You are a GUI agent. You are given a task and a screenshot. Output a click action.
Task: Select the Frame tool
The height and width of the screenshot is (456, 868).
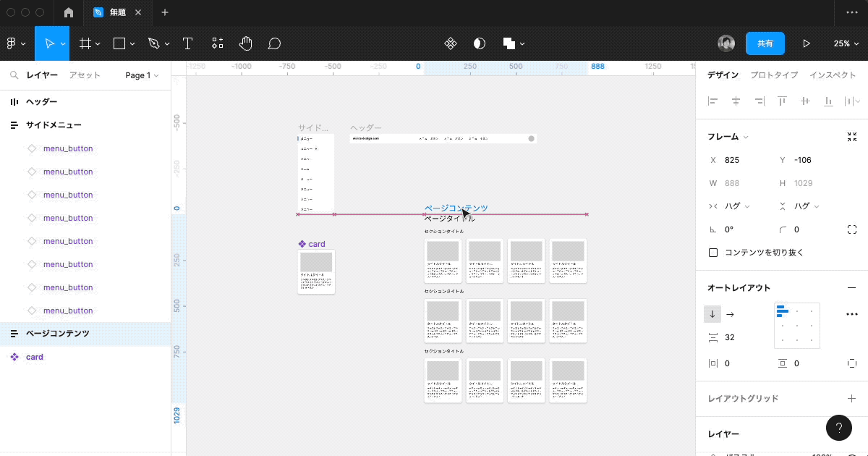click(x=85, y=43)
